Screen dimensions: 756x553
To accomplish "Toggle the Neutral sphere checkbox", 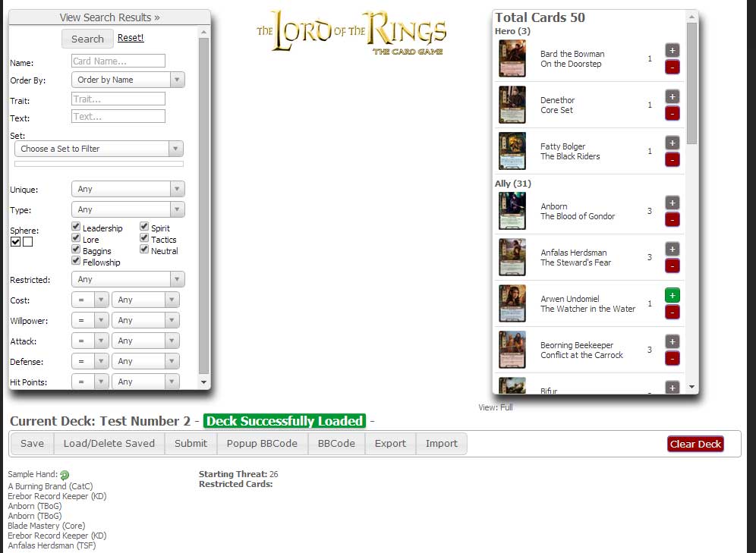I will [144, 249].
